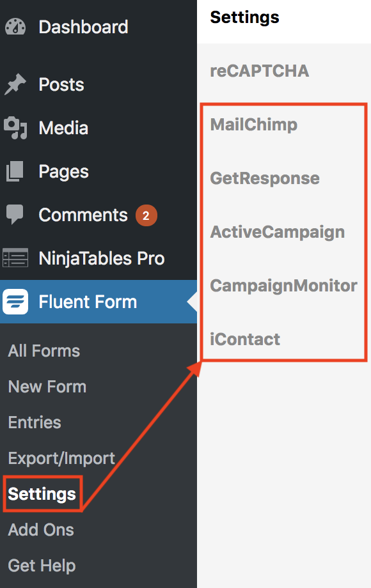371x588 pixels.
Task: Select the ActiveCampaign settings tab
Action: [277, 232]
